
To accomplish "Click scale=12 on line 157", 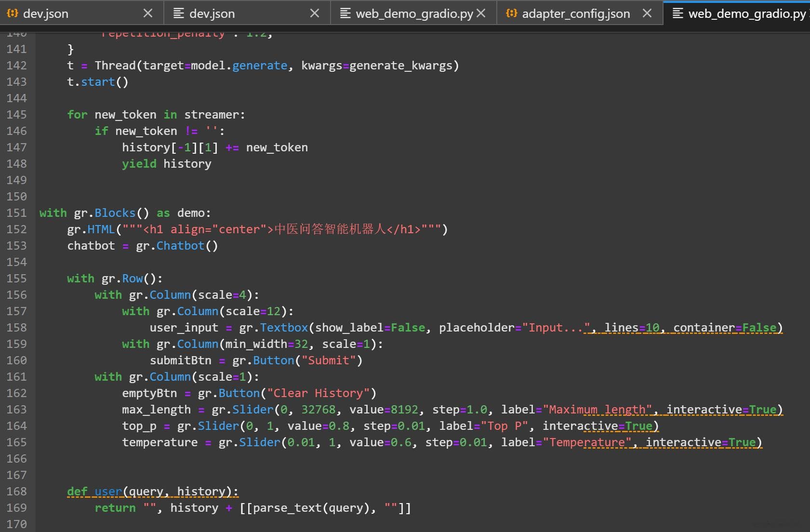I will 253,311.
